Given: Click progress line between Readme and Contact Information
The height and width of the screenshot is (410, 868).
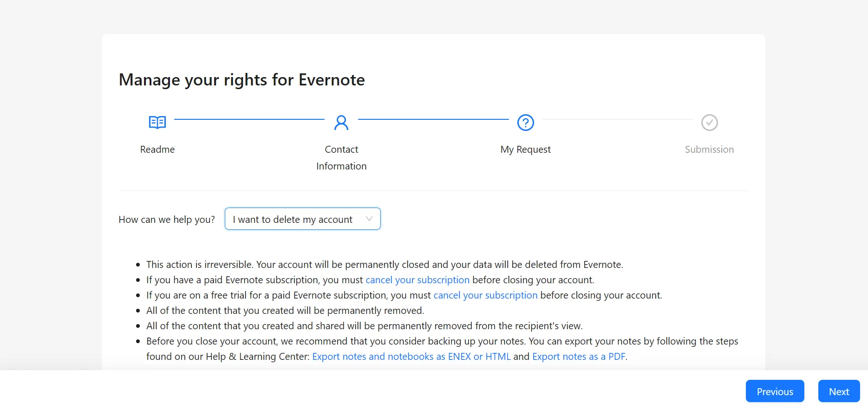Looking at the screenshot, I should coord(249,119).
